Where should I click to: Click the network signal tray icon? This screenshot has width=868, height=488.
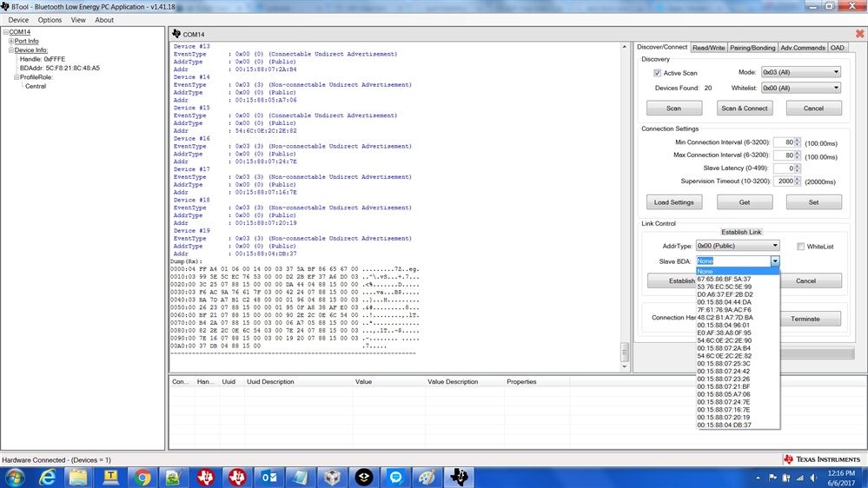(x=799, y=478)
